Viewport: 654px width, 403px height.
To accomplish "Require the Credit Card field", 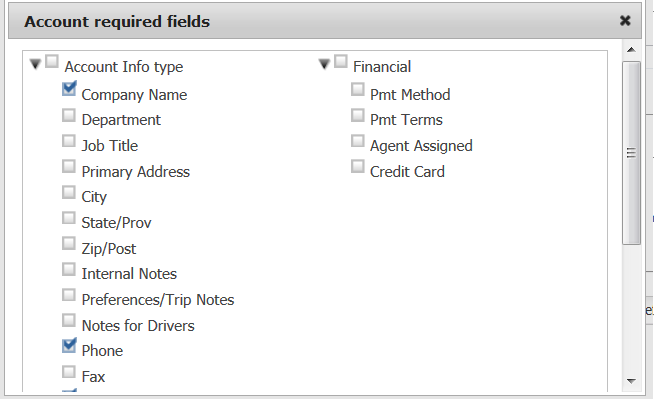I will point(357,167).
